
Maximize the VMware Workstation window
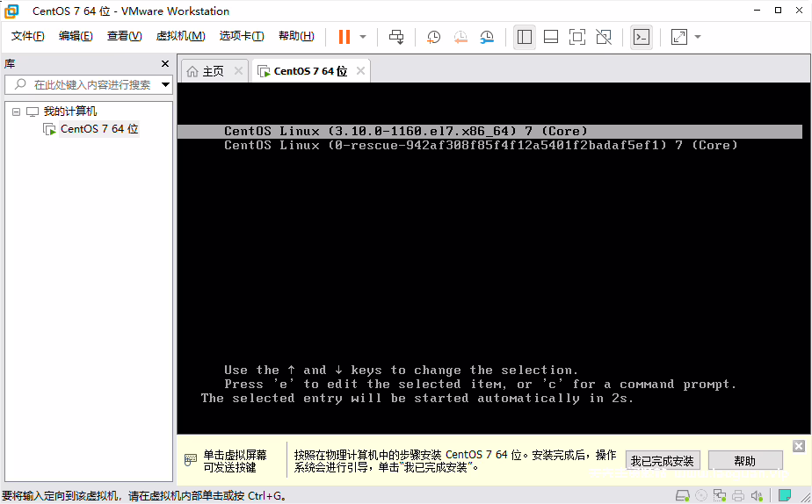point(779,11)
